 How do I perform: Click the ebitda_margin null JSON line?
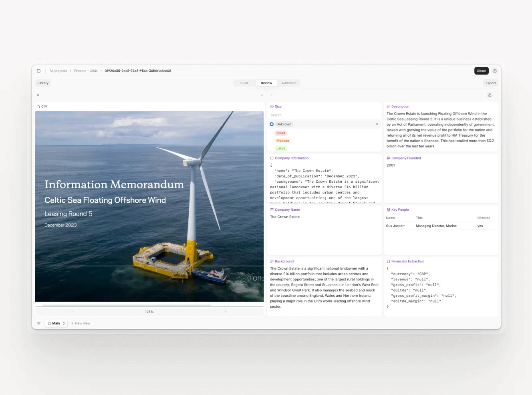pos(416,301)
